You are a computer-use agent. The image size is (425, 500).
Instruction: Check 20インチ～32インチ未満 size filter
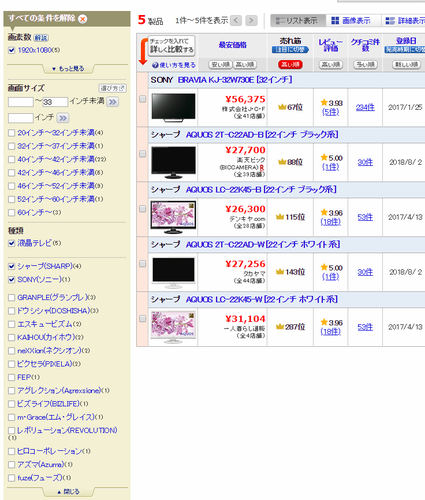12,133
